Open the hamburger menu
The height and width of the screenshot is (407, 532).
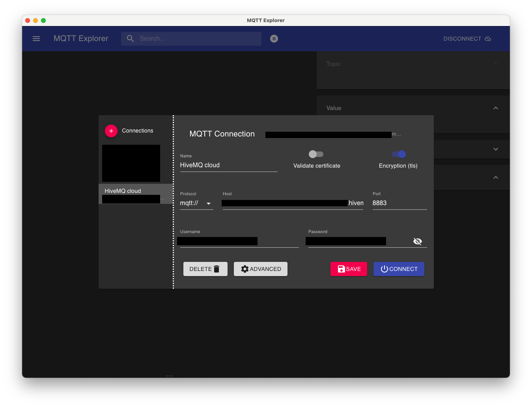36,39
